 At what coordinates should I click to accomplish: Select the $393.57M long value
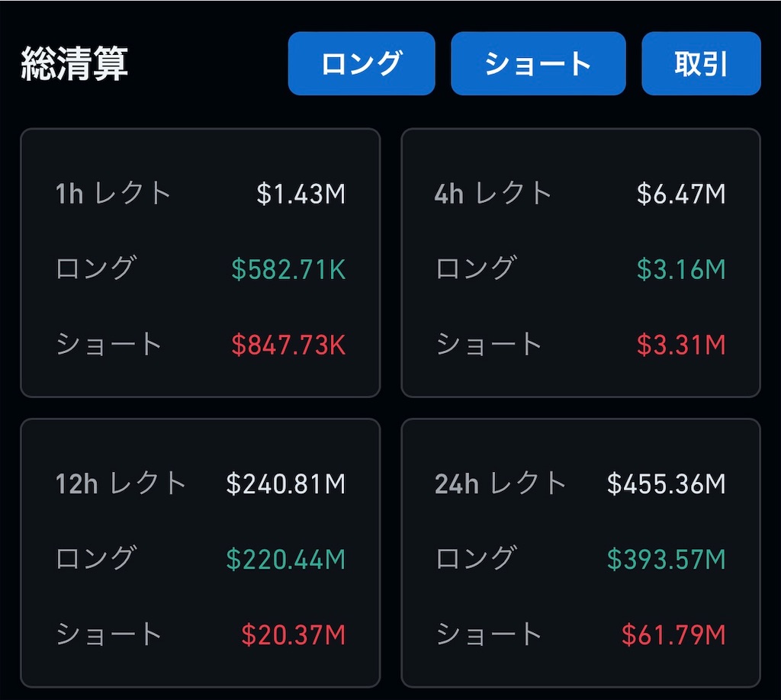click(x=667, y=559)
